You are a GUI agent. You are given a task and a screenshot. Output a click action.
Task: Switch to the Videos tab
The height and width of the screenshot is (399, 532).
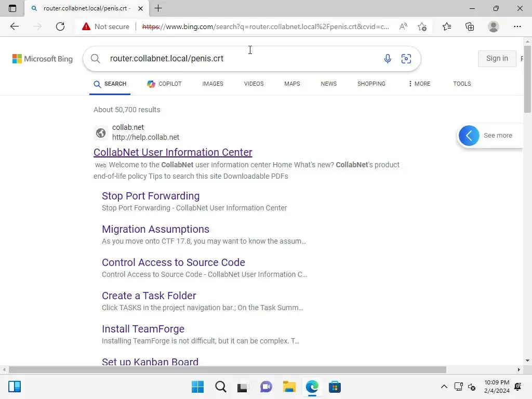[x=254, y=84]
